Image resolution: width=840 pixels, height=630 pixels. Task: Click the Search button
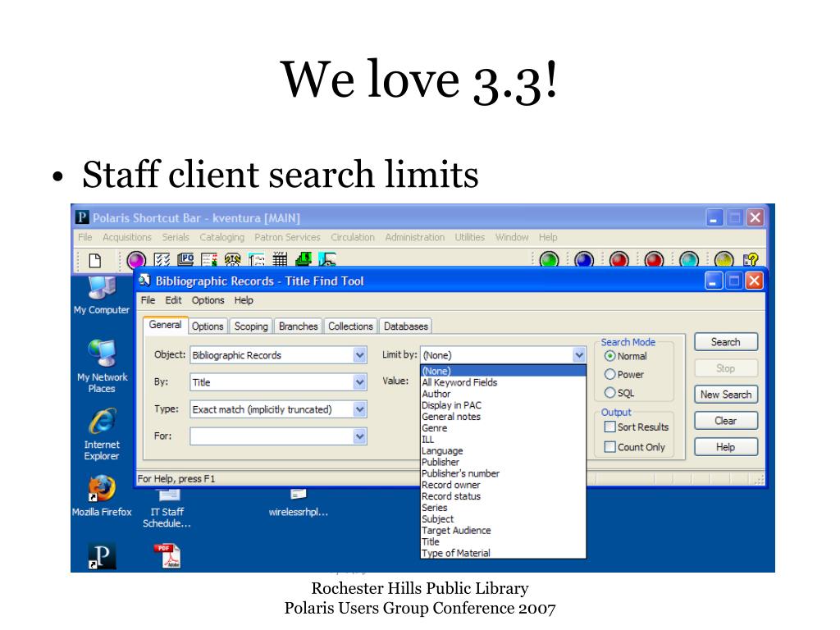point(726,342)
